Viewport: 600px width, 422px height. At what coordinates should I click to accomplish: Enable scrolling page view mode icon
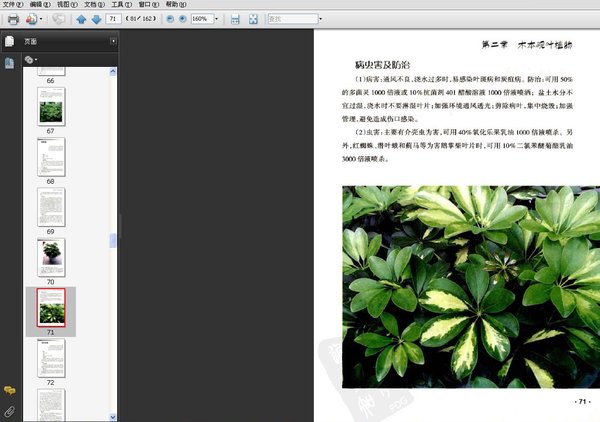(235, 19)
